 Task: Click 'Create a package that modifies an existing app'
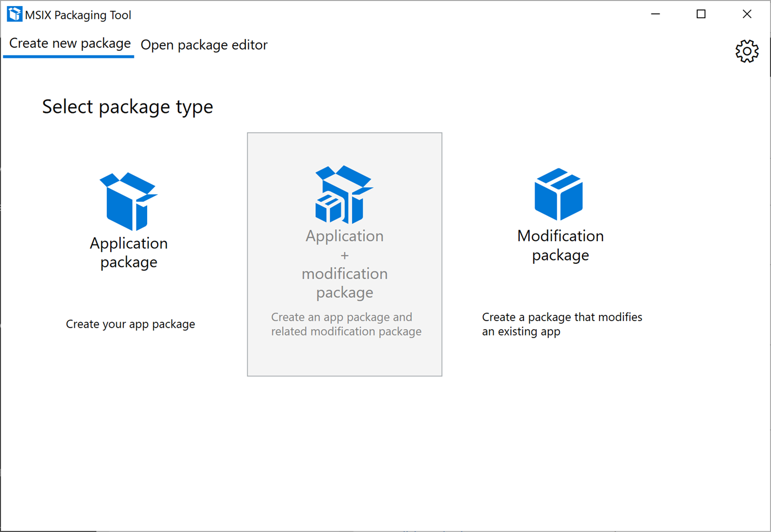point(562,324)
